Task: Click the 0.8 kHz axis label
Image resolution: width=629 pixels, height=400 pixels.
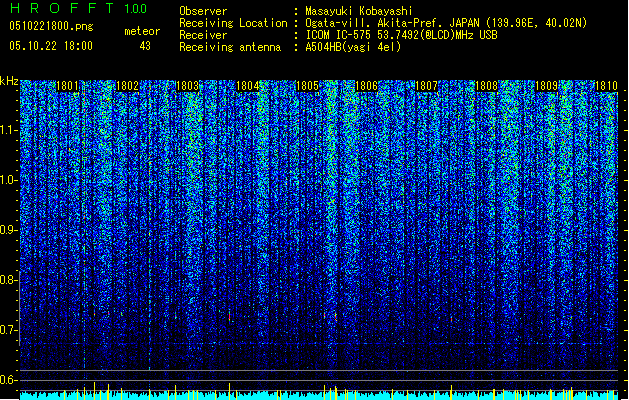Action: coord(9,280)
